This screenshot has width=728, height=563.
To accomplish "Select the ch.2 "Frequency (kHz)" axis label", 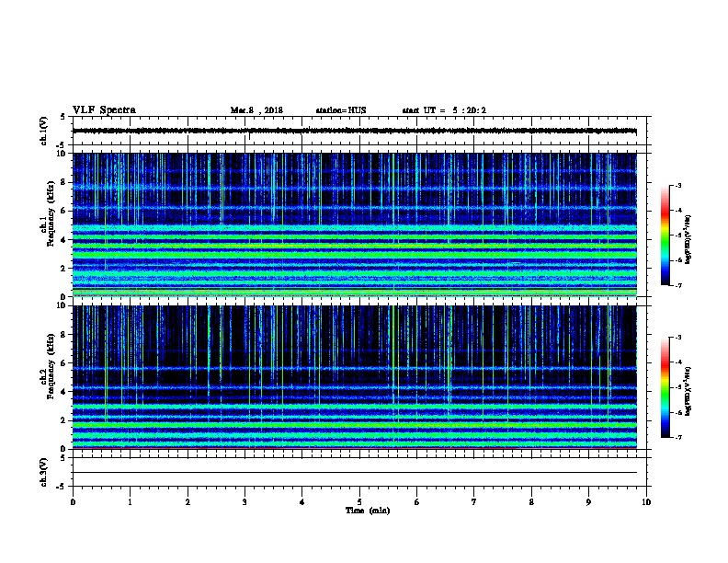I will [x=51, y=366].
